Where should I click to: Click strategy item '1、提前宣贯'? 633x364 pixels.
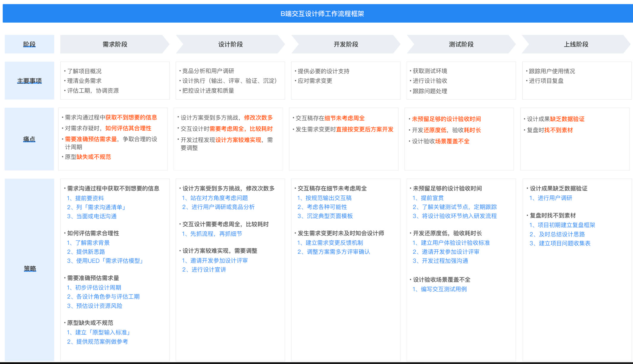click(x=428, y=198)
